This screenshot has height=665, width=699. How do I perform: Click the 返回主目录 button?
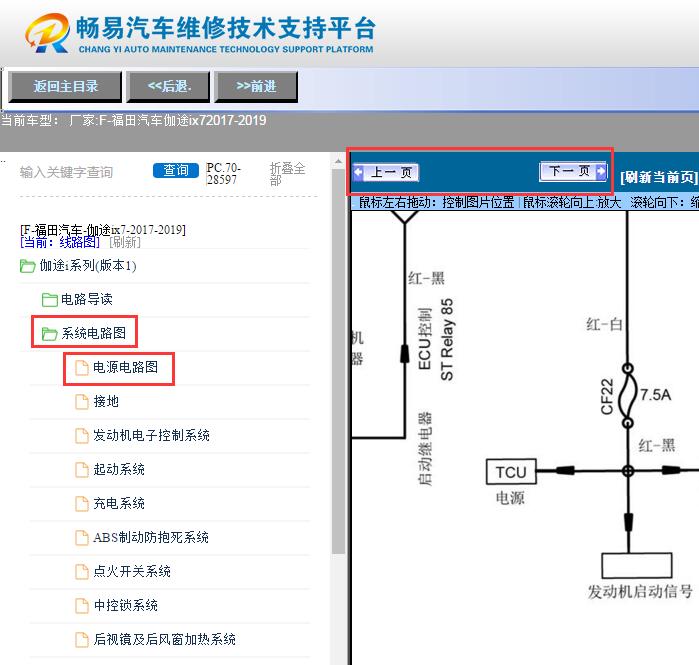(x=65, y=86)
